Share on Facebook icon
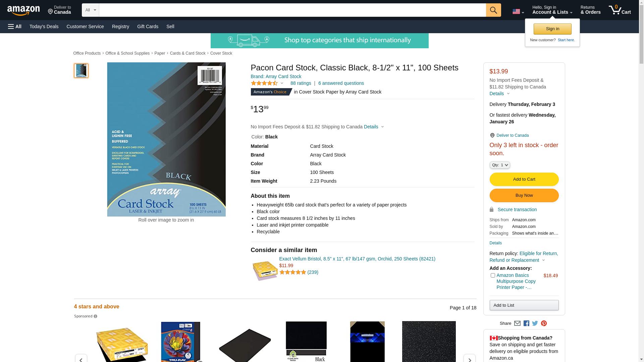This screenshot has width=644, height=362. [526, 323]
